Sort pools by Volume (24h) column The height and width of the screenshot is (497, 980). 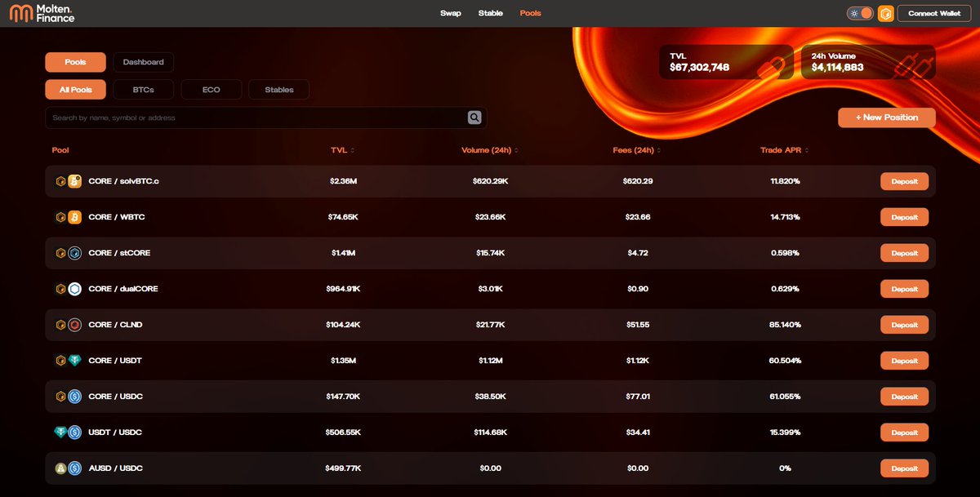click(x=488, y=150)
